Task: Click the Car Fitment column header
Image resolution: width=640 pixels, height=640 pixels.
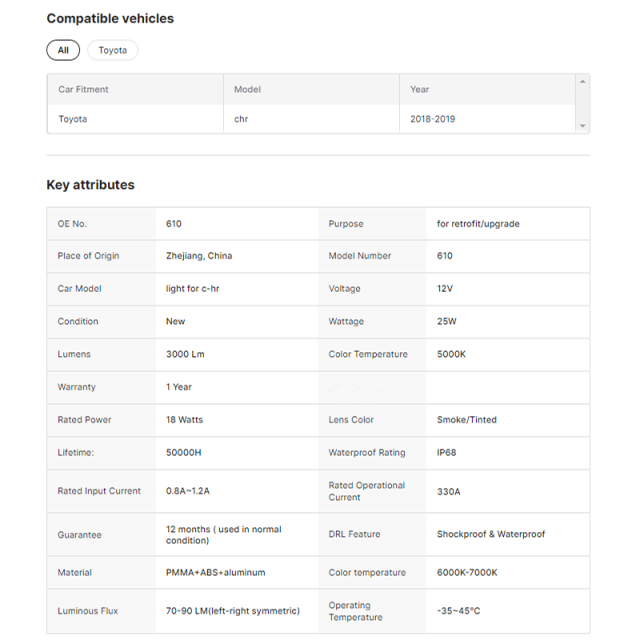Action: 83,89
